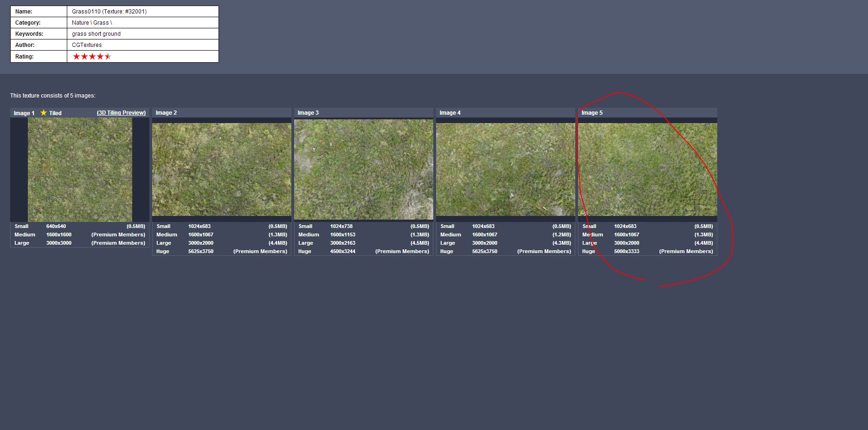Select Image 5 Huge 5000x3333 size
This screenshot has height=430, width=868.
click(x=627, y=252)
